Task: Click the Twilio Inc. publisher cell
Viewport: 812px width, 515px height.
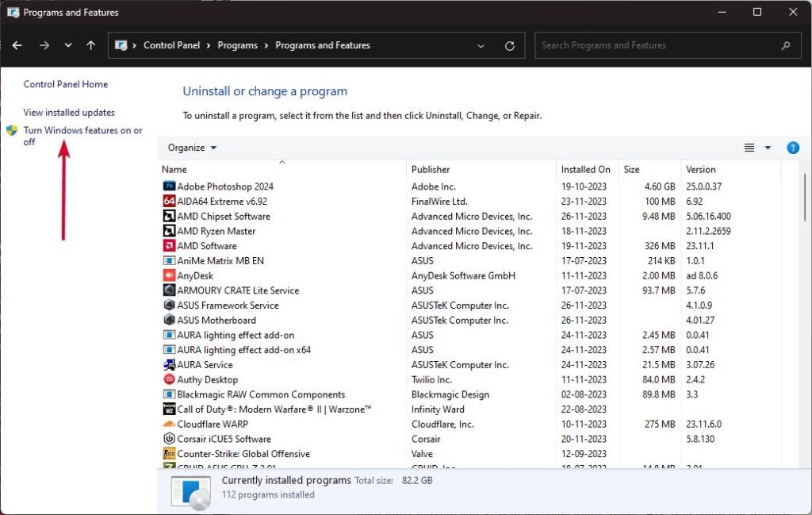Action: point(431,379)
